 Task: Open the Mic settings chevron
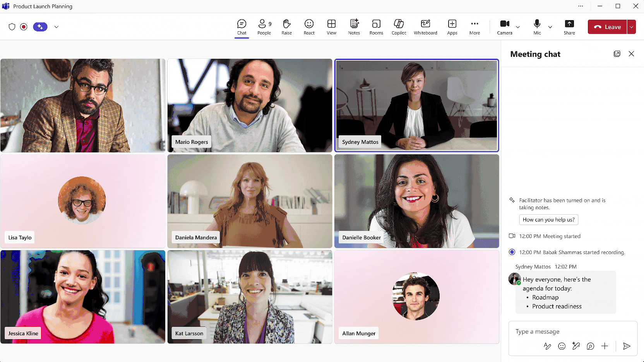(x=550, y=27)
